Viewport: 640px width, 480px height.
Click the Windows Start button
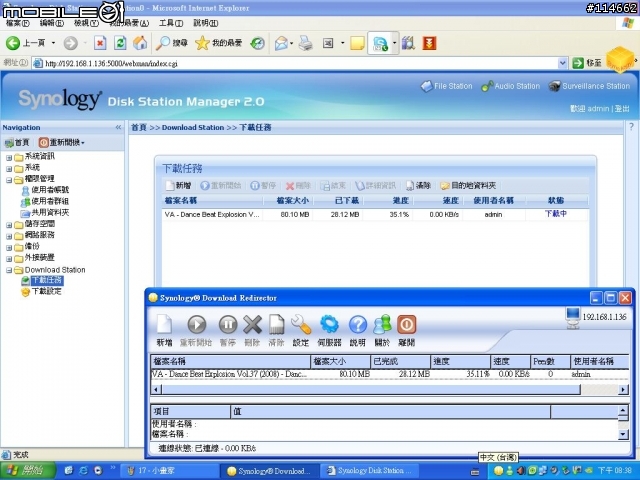coord(28,471)
